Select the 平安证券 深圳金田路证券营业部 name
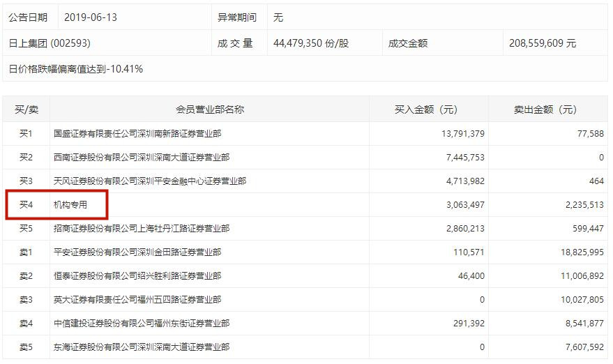The height and width of the screenshot is (364, 613). pyautogui.click(x=137, y=252)
